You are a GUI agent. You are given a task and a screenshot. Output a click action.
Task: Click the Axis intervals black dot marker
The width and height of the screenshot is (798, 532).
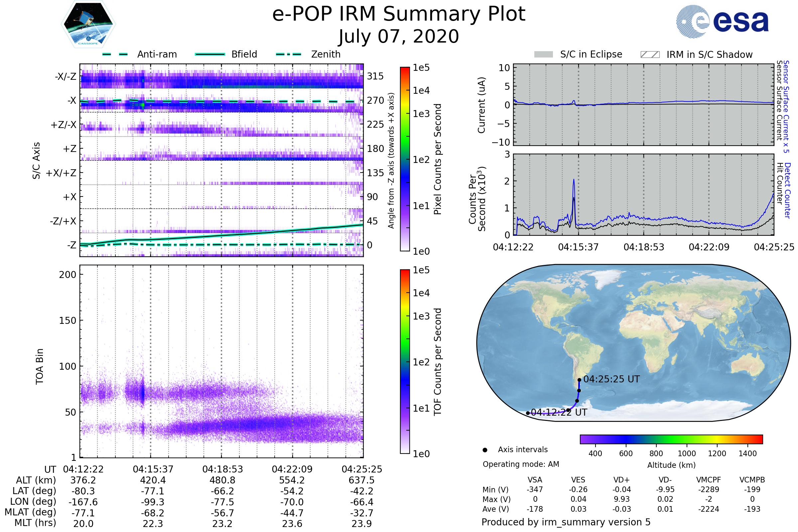point(485,450)
